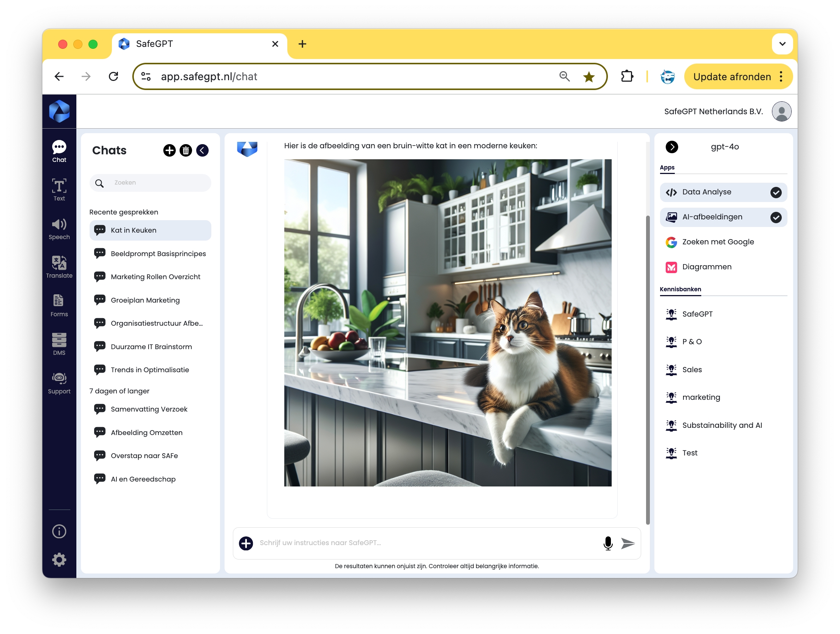Collapse the right apps panel with arrow
Viewport: 840px width, 634px height.
point(672,147)
